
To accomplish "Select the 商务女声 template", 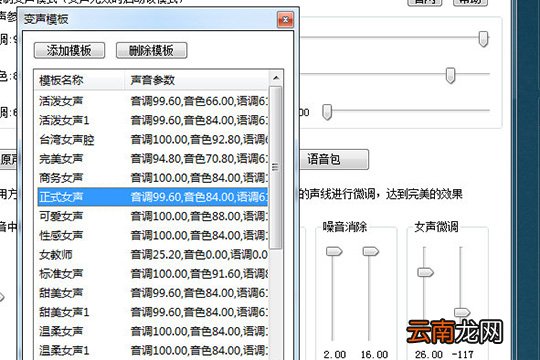I will [x=152, y=178].
